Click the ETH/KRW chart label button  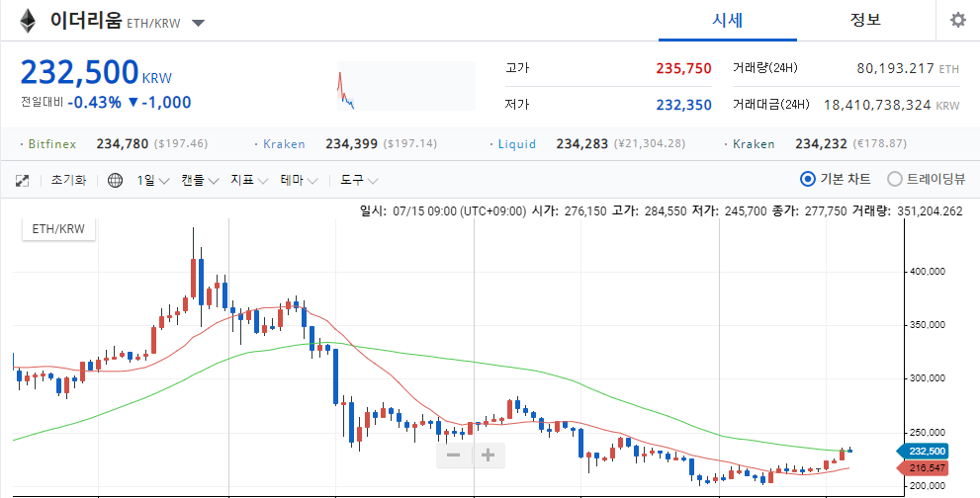59,229
